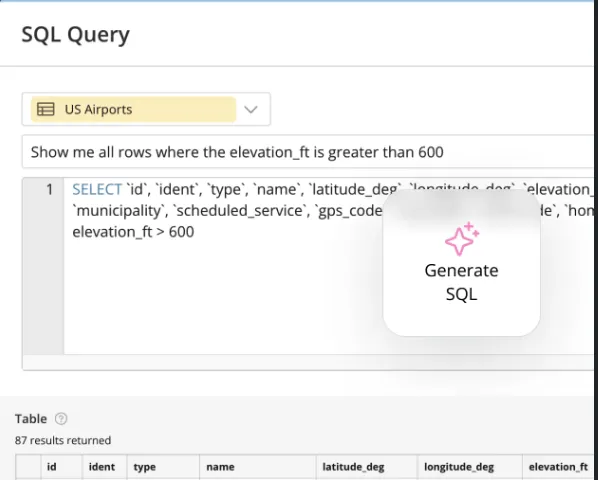Click the blank row-selector header cell

pos(28,467)
